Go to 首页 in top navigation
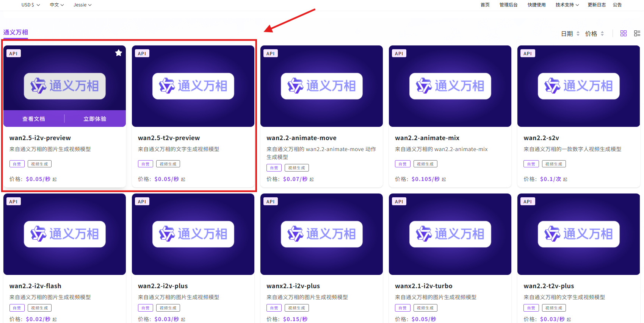Screen dimensions: 644x323 (x=485, y=5)
